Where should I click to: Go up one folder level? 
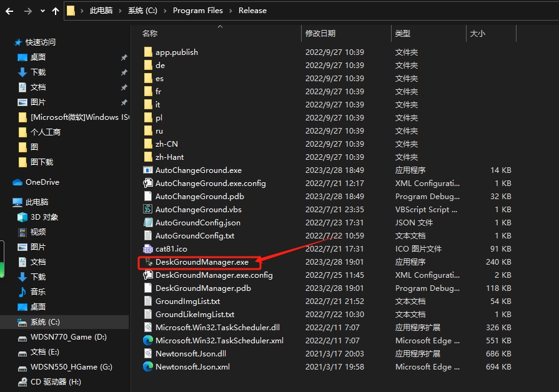click(x=56, y=11)
